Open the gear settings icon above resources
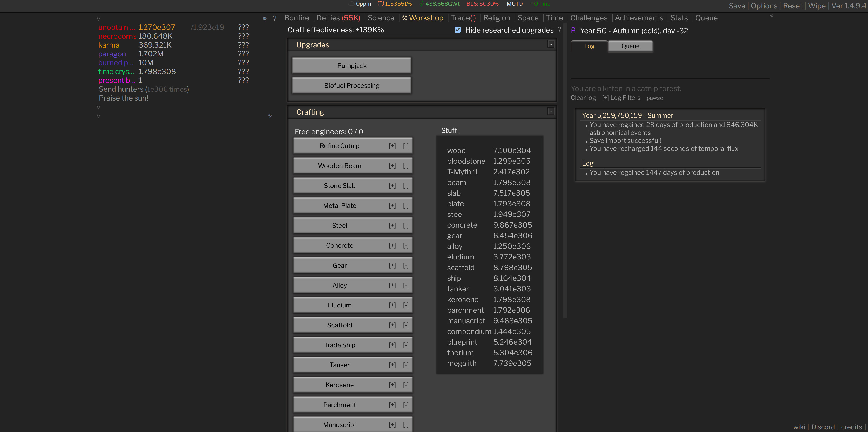868x432 pixels. point(265,19)
